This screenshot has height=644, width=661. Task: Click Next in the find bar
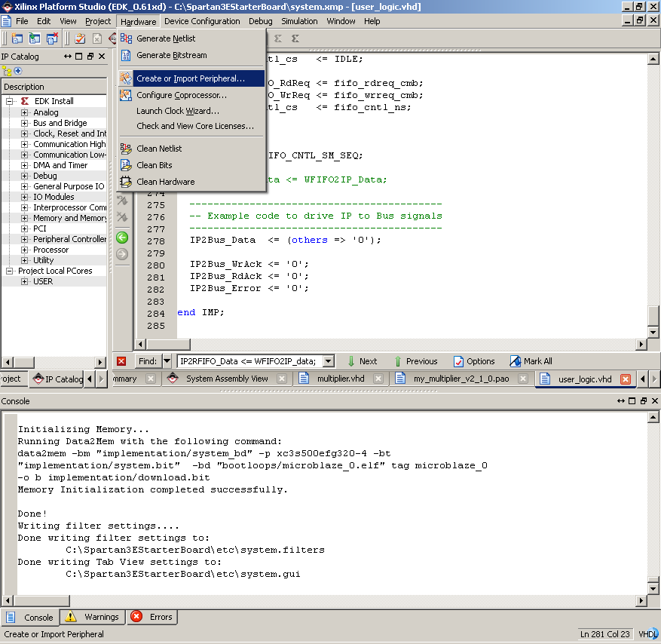pyautogui.click(x=363, y=361)
